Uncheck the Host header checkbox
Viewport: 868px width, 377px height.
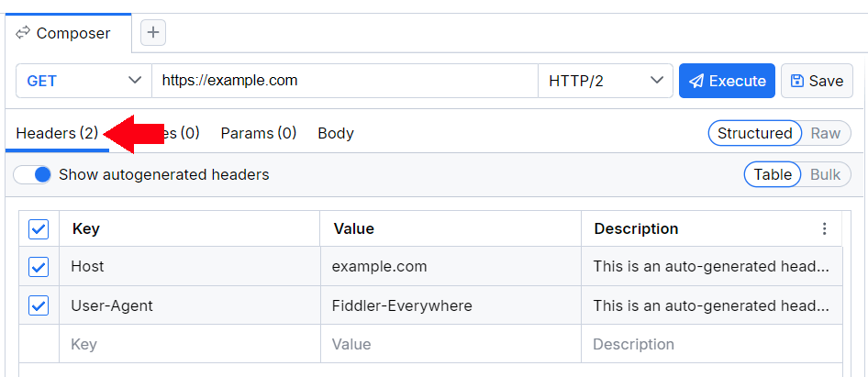pyautogui.click(x=39, y=267)
